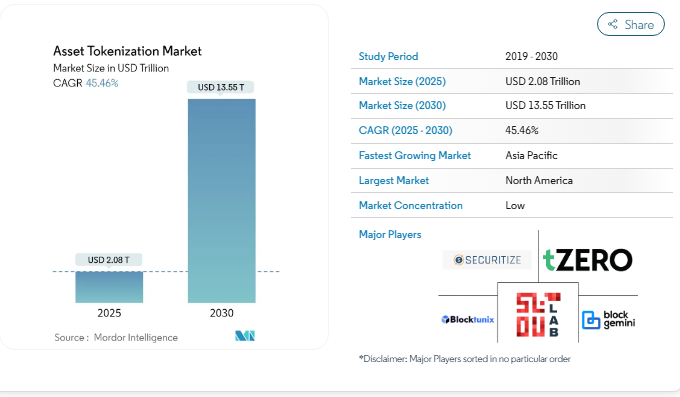Image resolution: width=680 pixels, height=397 pixels.
Task: Click the major players disclaimer text
Action: pyautogui.click(x=464, y=359)
